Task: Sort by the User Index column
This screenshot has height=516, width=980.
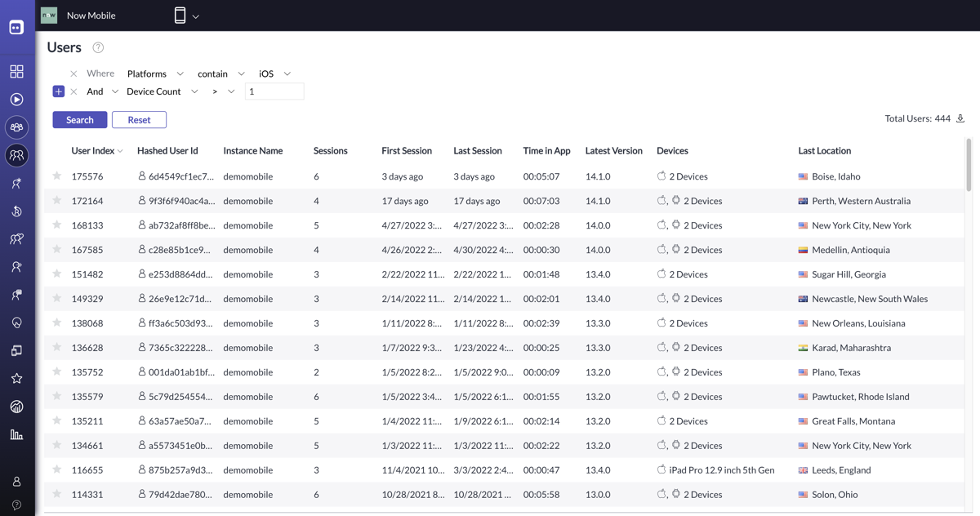Action: (97, 151)
